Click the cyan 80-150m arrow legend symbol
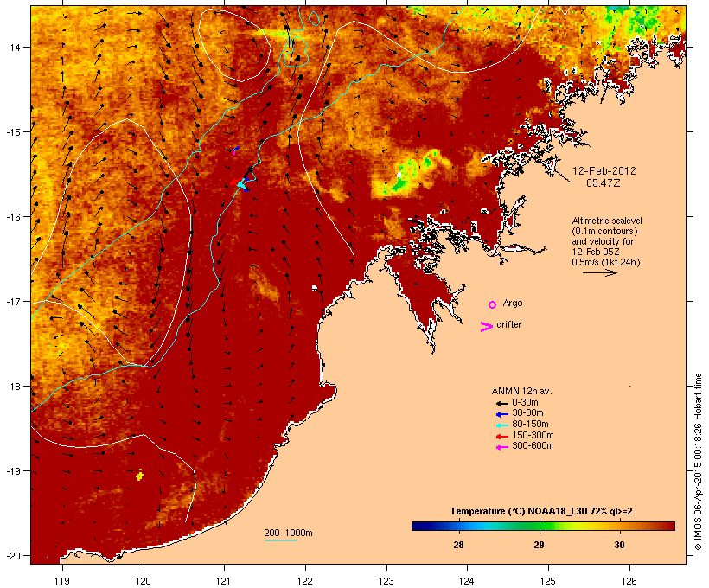 [501, 425]
